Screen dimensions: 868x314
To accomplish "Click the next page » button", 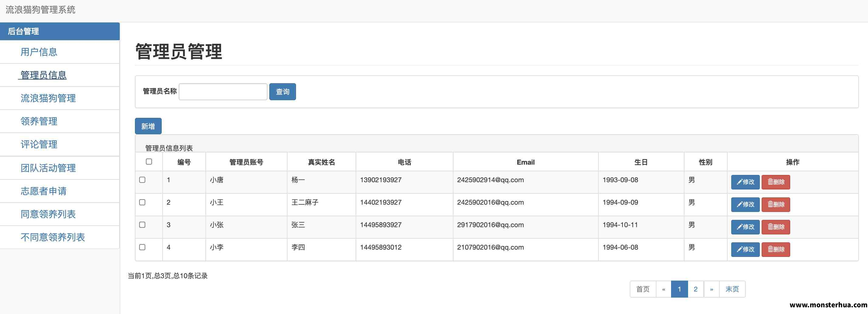I will [x=711, y=289].
